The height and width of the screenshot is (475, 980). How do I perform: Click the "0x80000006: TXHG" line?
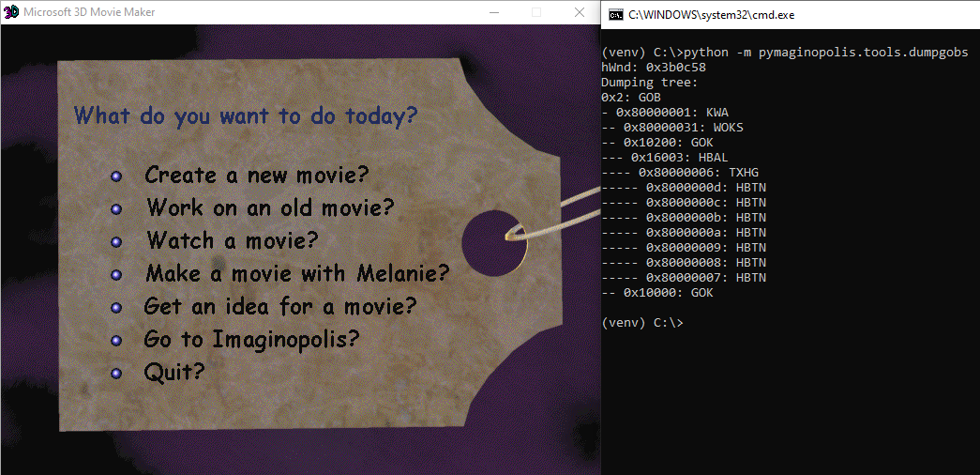tap(679, 173)
